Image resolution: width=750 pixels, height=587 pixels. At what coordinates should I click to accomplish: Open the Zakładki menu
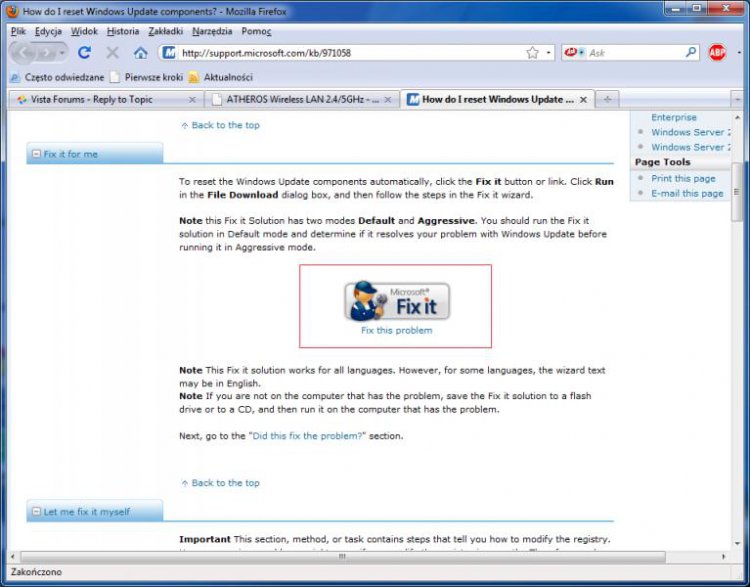pos(165,31)
